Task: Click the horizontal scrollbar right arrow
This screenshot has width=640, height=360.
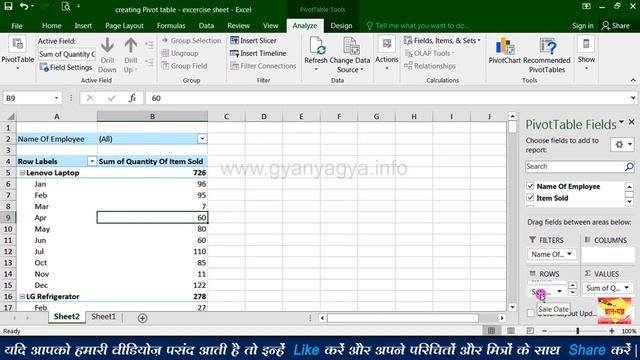Action: (502, 318)
